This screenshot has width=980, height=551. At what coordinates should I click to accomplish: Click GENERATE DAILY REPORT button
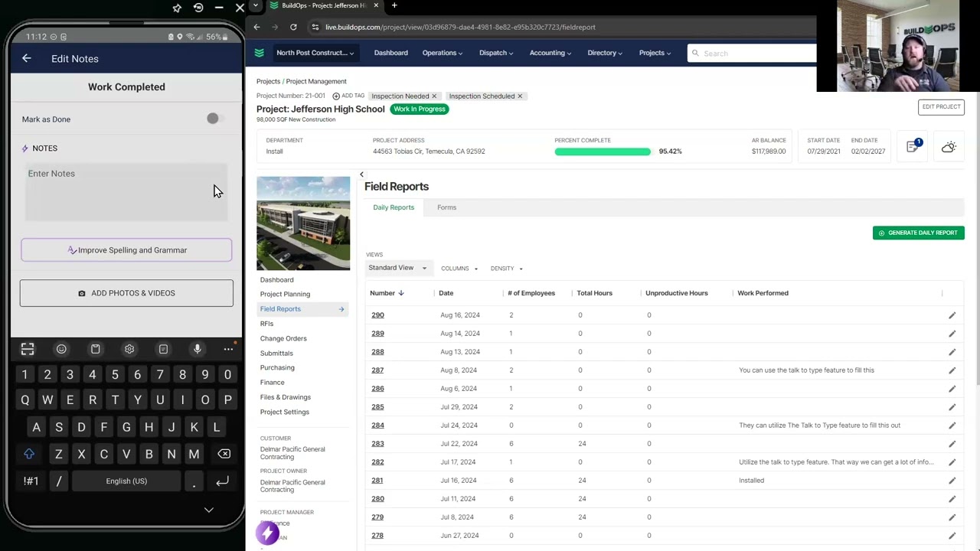click(919, 233)
